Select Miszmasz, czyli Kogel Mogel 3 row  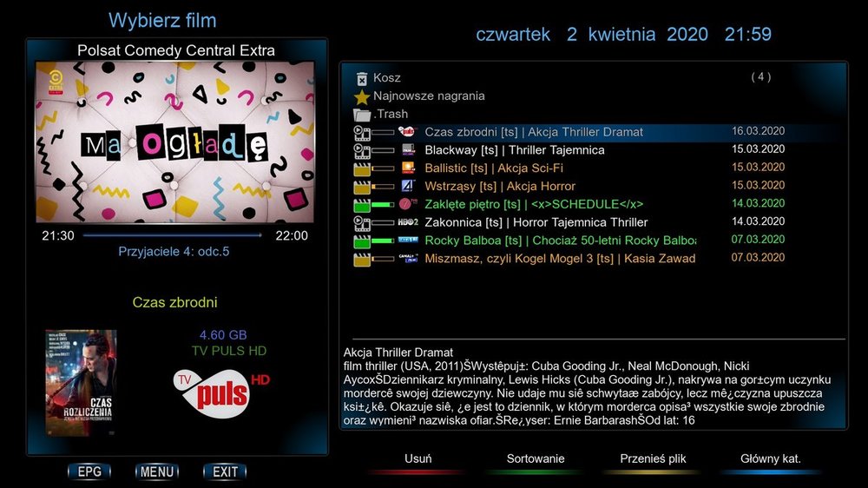pos(570,259)
